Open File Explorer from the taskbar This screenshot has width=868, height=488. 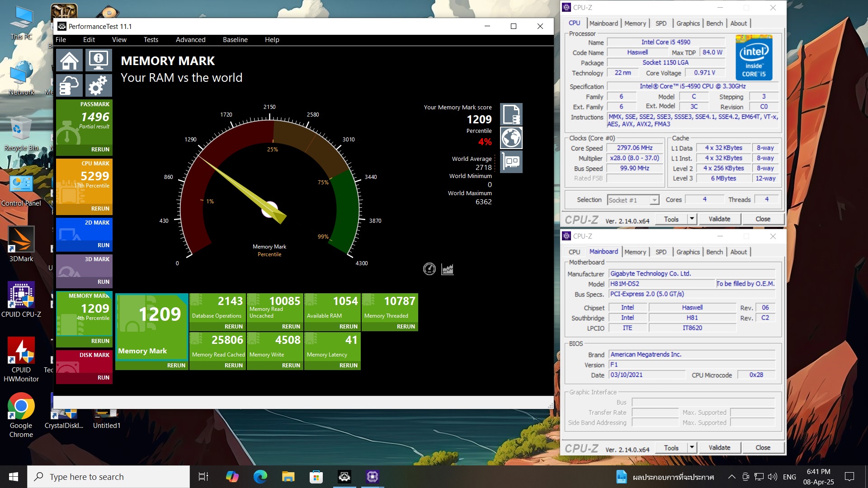click(288, 477)
